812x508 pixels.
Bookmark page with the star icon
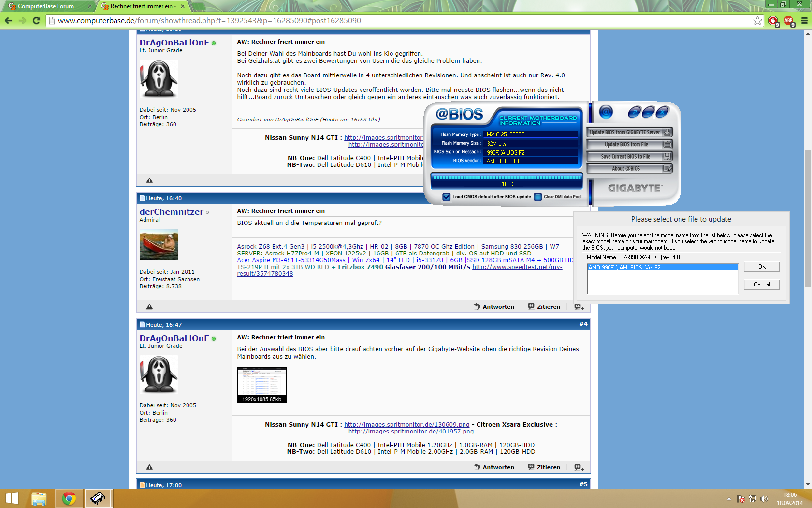point(757,21)
